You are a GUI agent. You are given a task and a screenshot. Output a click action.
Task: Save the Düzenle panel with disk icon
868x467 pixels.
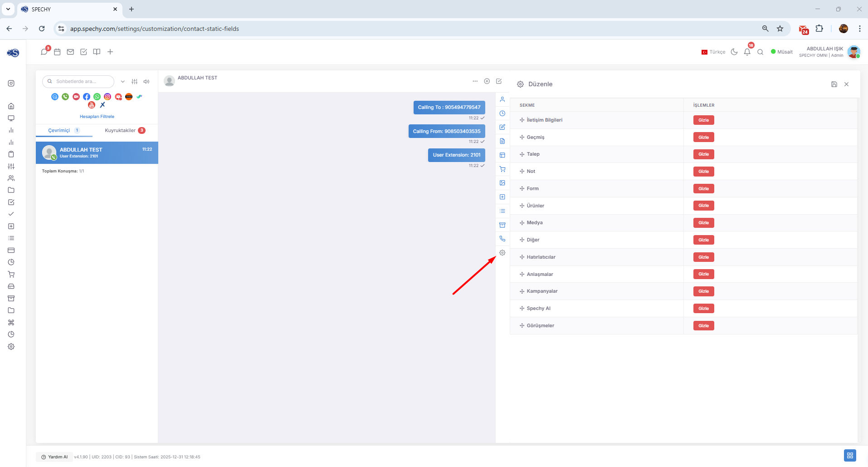[x=834, y=84]
